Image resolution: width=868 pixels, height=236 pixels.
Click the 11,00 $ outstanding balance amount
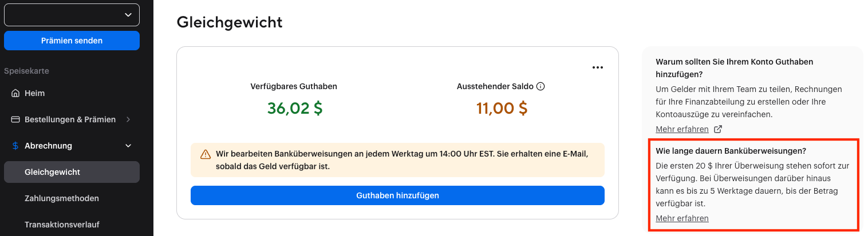pos(502,108)
